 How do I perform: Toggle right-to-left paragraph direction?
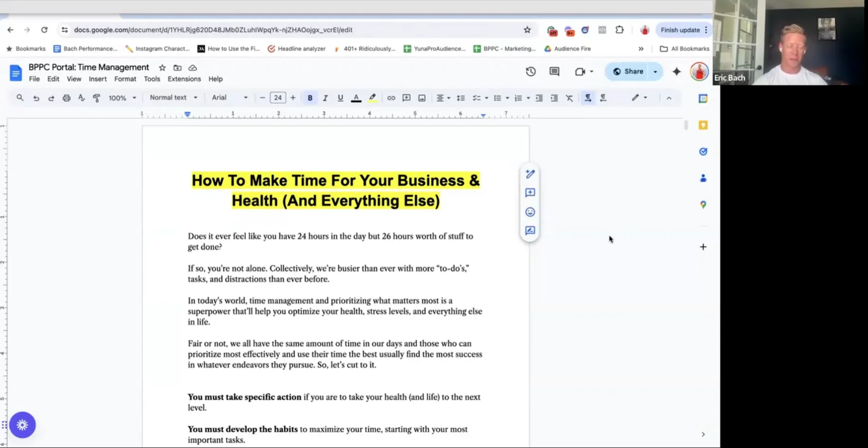[603, 98]
